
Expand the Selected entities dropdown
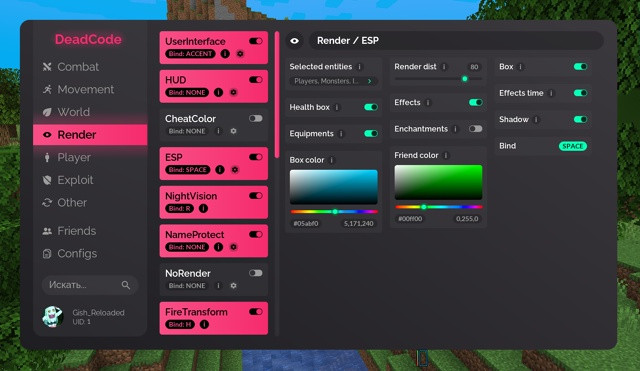(x=333, y=81)
